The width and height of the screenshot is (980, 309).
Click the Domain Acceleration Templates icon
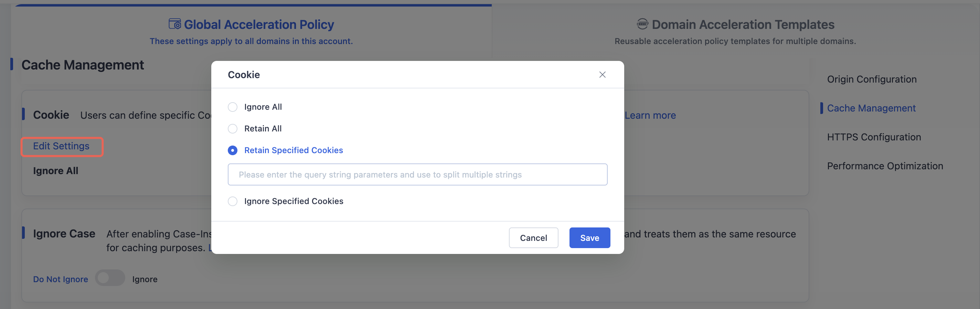[x=642, y=24]
